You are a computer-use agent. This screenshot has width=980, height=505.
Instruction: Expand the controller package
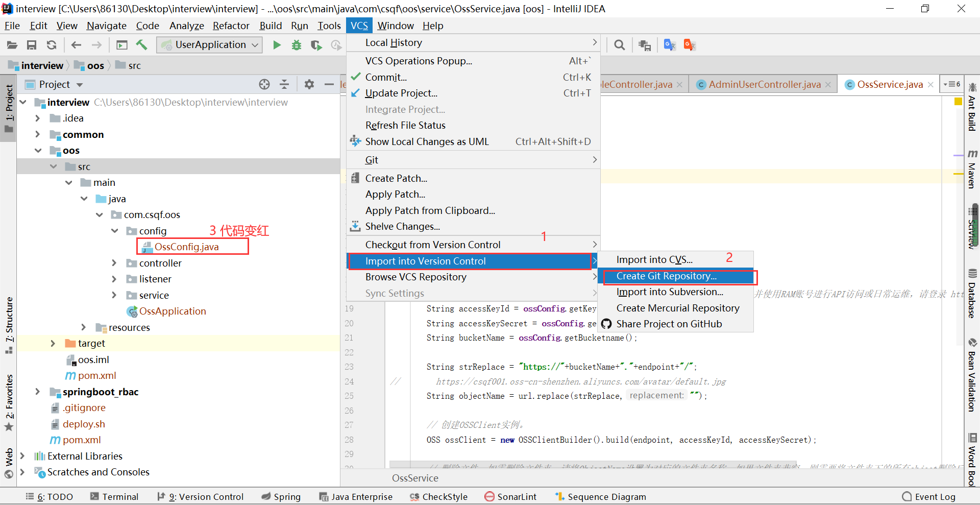pyautogui.click(x=114, y=263)
